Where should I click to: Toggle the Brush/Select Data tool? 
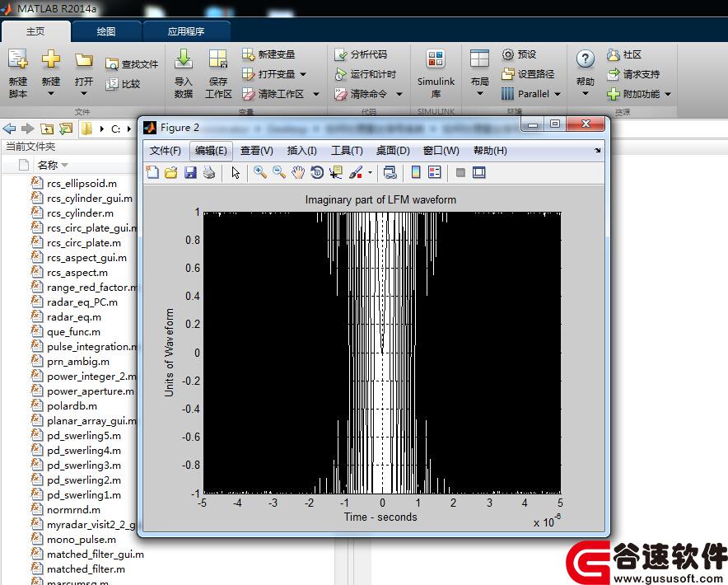(x=356, y=173)
